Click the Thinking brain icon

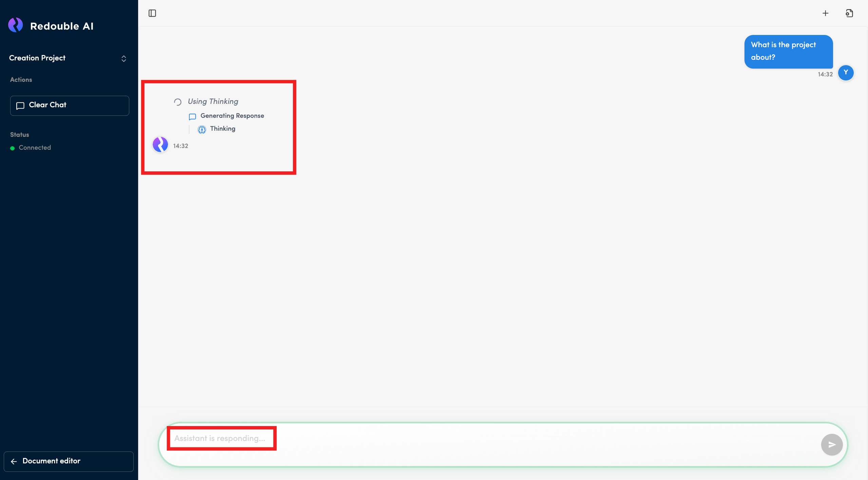[202, 129]
